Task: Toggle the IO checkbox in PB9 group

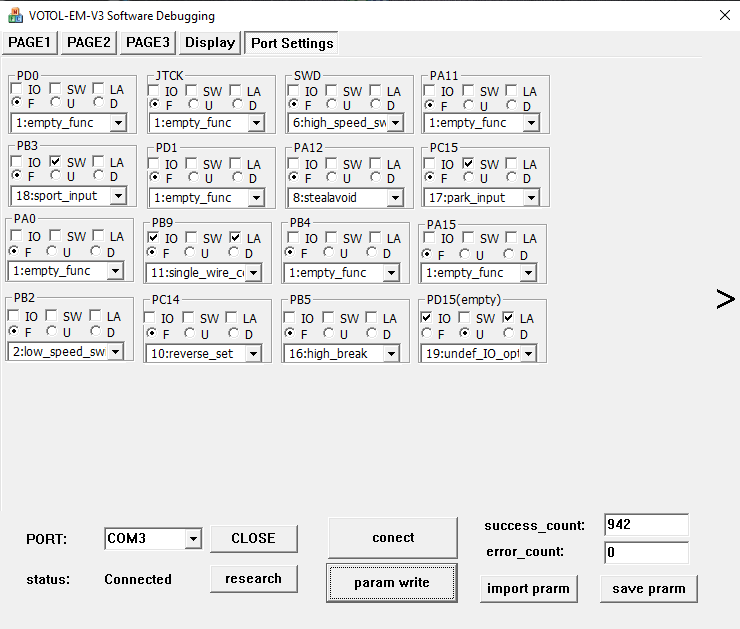Action: click(153, 238)
